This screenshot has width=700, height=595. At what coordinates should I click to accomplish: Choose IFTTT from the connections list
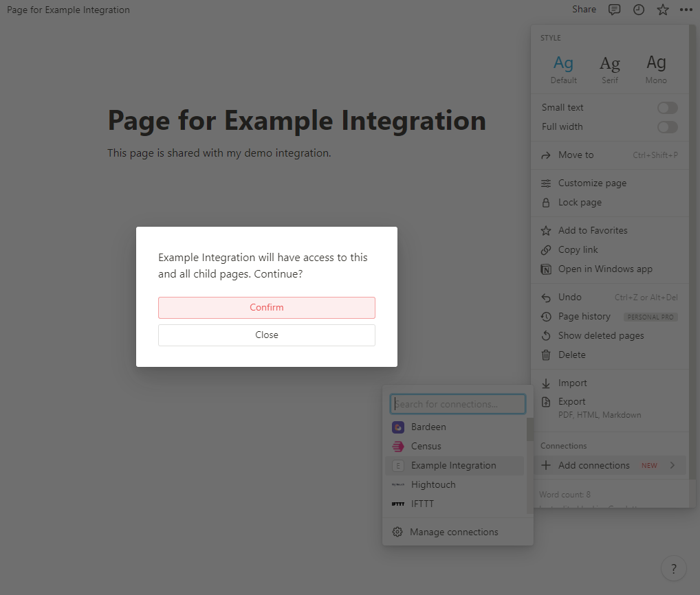pyautogui.click(x=455, y=504)
